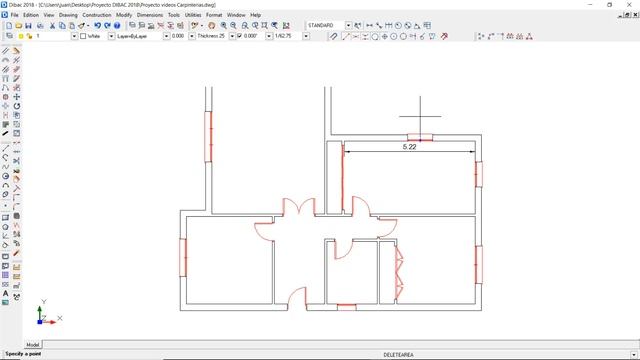Click the New file icon in the toolbar
This screenshot has height=360, width=640.
pos(9,25)
